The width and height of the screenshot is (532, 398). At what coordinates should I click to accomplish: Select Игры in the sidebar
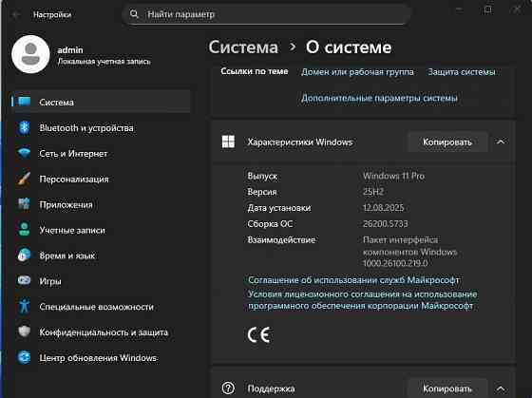[101, 280]
